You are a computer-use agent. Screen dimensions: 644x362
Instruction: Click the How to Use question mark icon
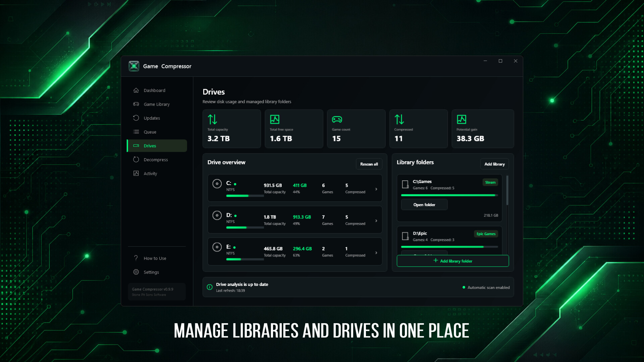point(136,258)
